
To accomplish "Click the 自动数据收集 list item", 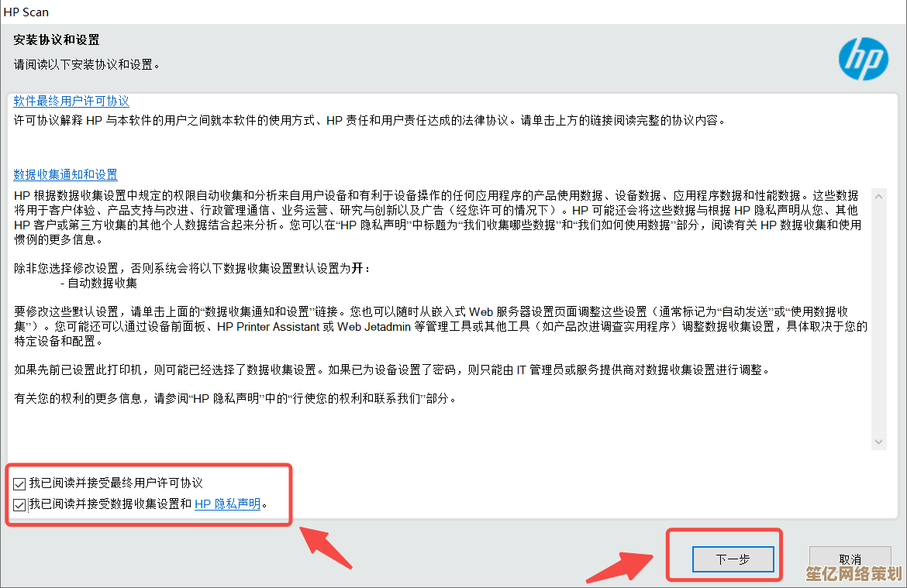I will tap(99, 283).
